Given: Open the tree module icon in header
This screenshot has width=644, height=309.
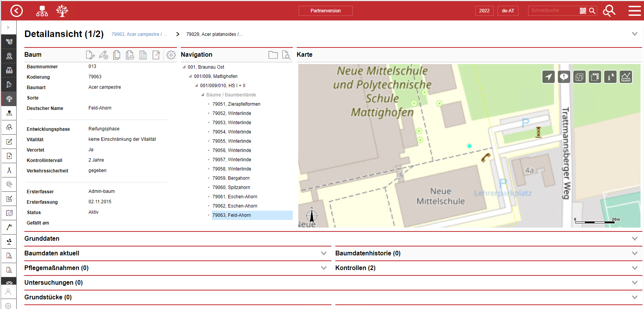Looking at the screenshot, I should (62, 11).
